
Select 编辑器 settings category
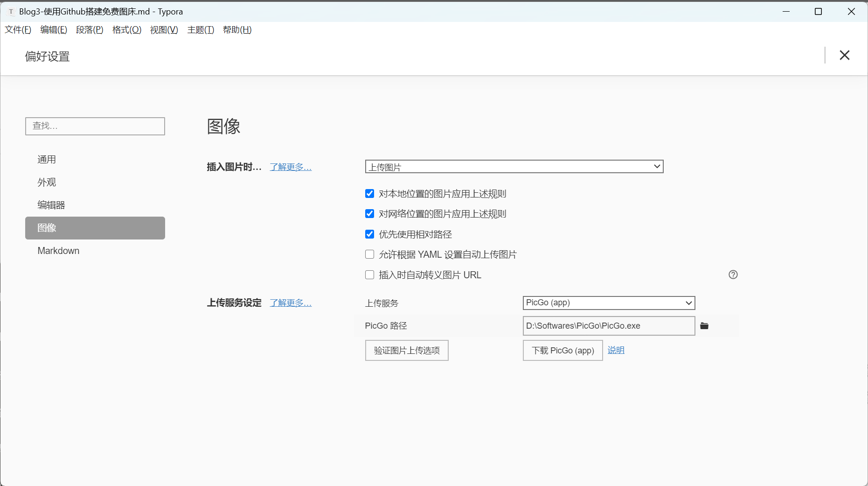(x=95, y=205)
